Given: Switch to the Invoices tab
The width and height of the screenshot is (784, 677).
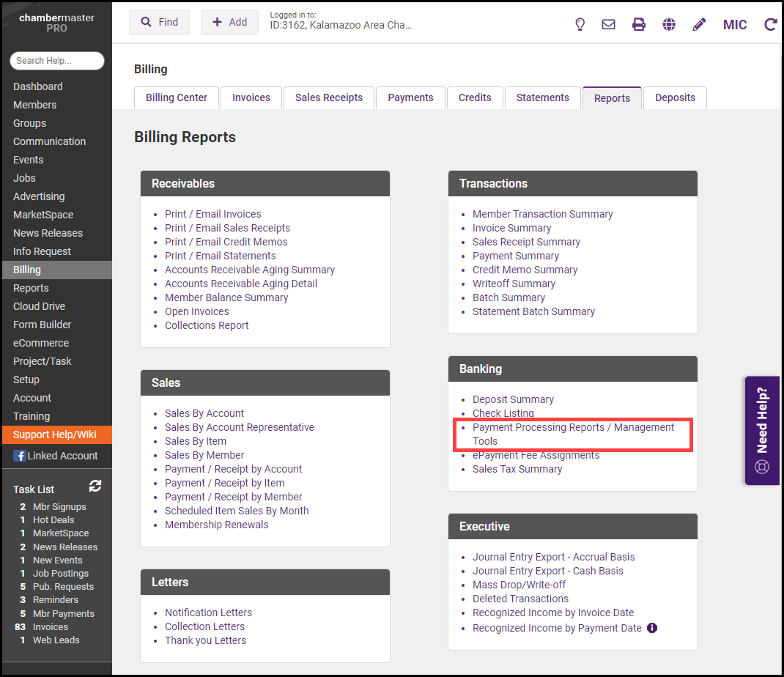Looking at the screenshot, I should click(x=251, y=98).
